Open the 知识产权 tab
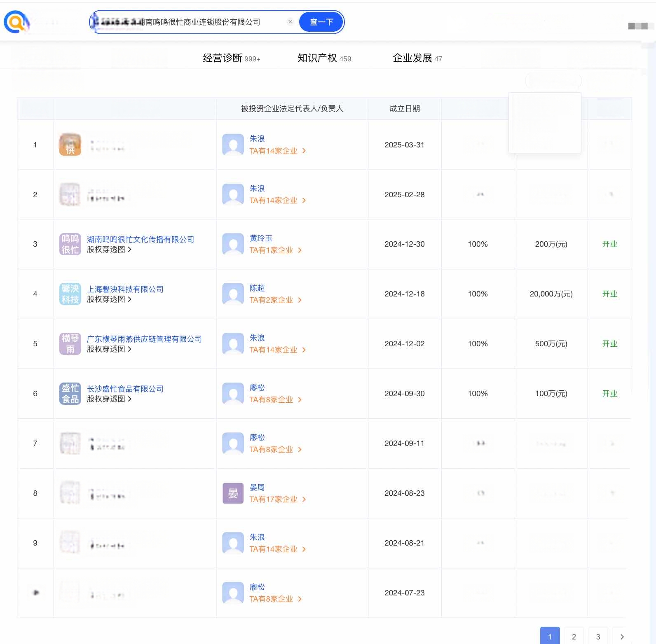The width and height of the screenshot is (656, 644). pos(324,58)
